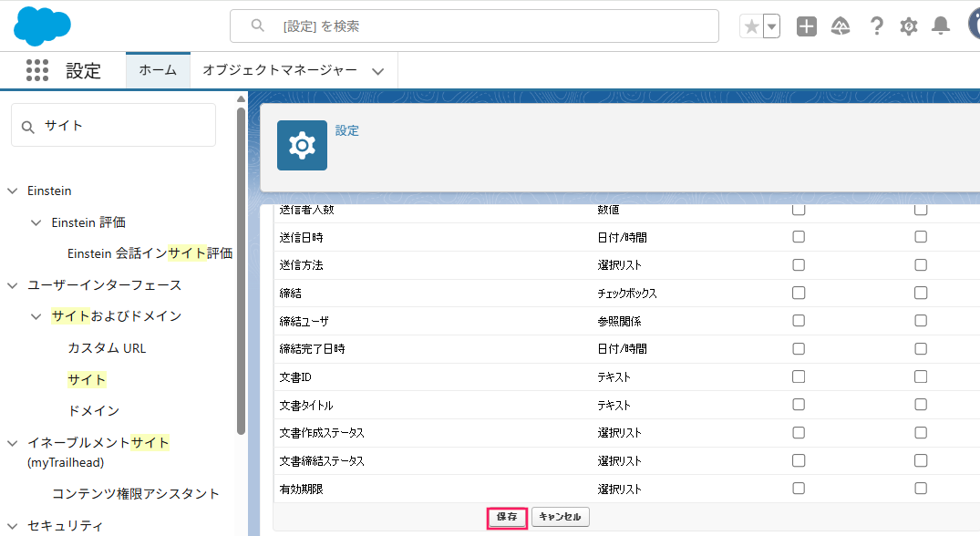This screenshot has width=980, height=536.
Task: Check the second checkbox for 締結
Action: (921, 293)
